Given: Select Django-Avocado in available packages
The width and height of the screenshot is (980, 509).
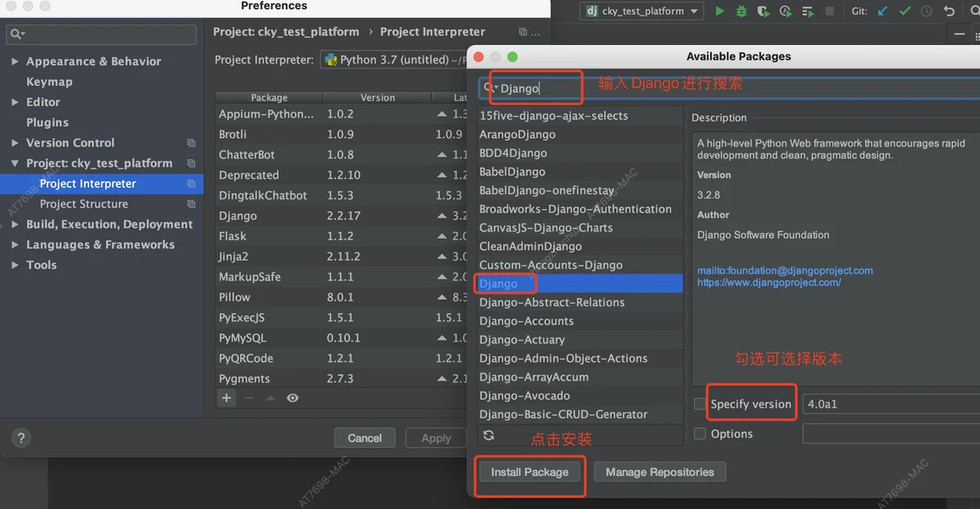Looking at the screenshot, I should pyautogui.click(x=580, y=395).
